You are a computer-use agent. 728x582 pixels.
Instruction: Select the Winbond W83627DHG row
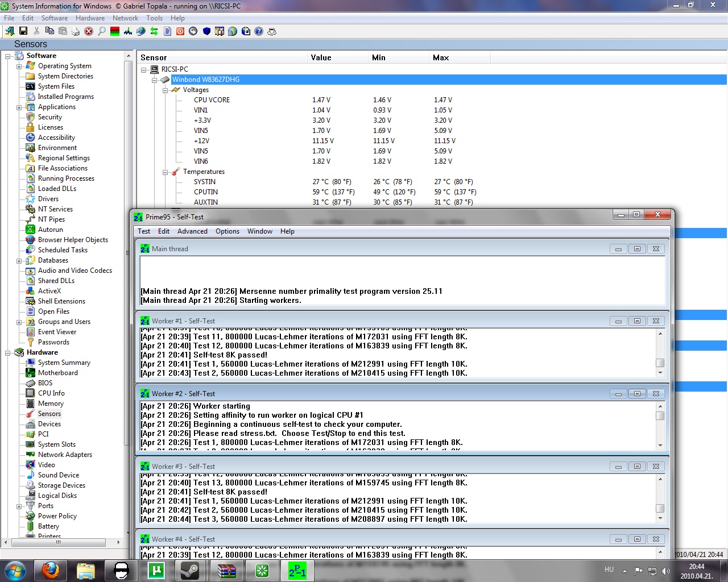449,80
